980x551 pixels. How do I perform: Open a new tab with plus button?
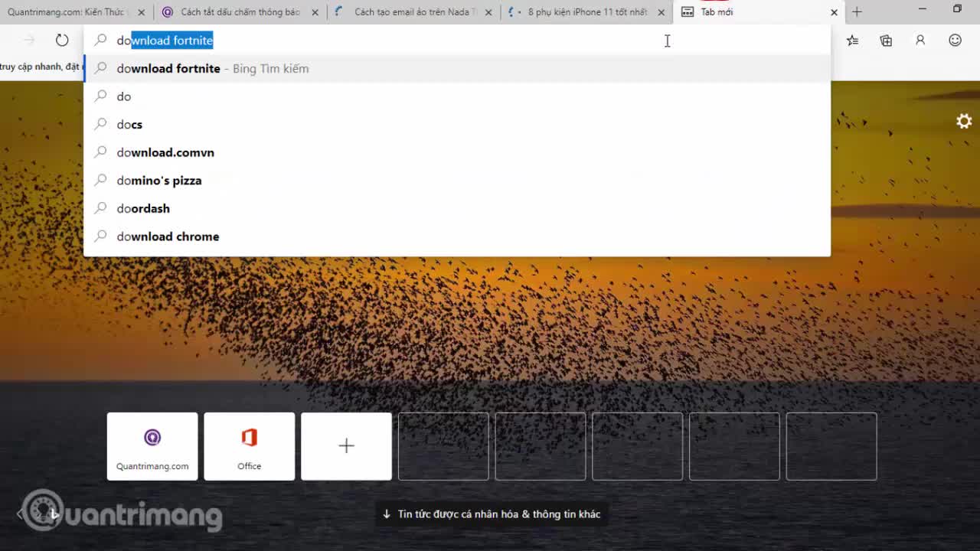pos(857,11)
